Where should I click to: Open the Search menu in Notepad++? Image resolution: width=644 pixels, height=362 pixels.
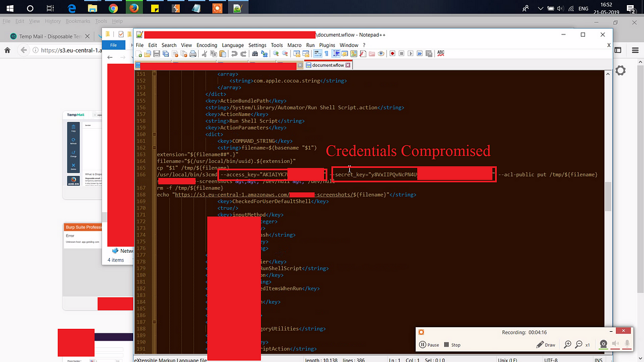[x=169, y=45]
